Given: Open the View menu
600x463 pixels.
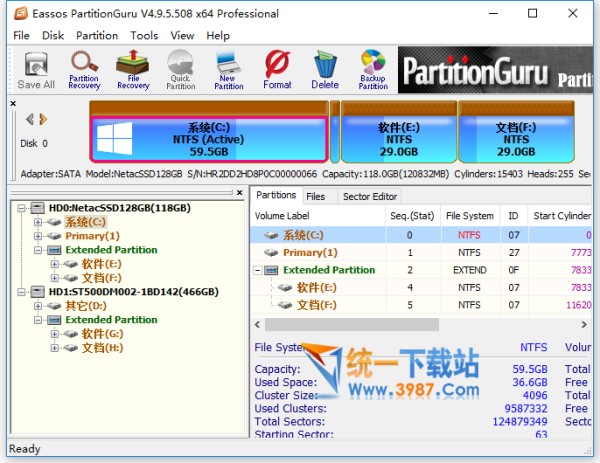Looking at the screenshot, I should point(182,36).
